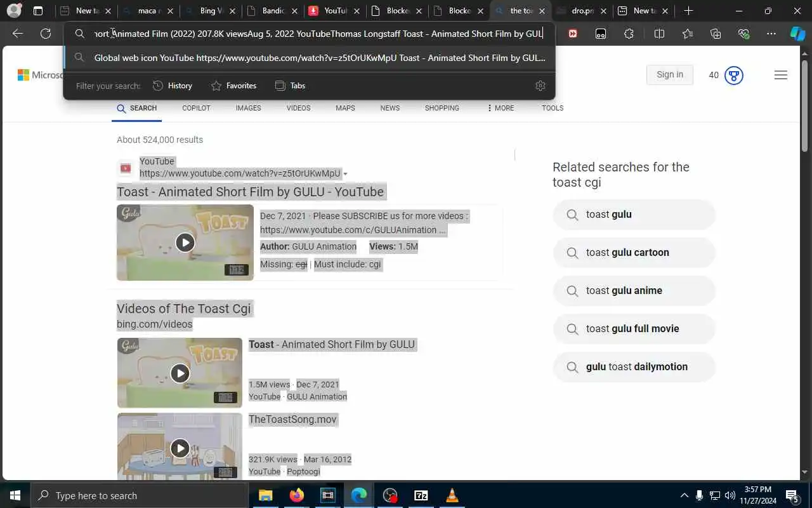This screenshot has width=812, height=508.
Task: Search related term toast gulu anime
Action: tap(634, 291)
